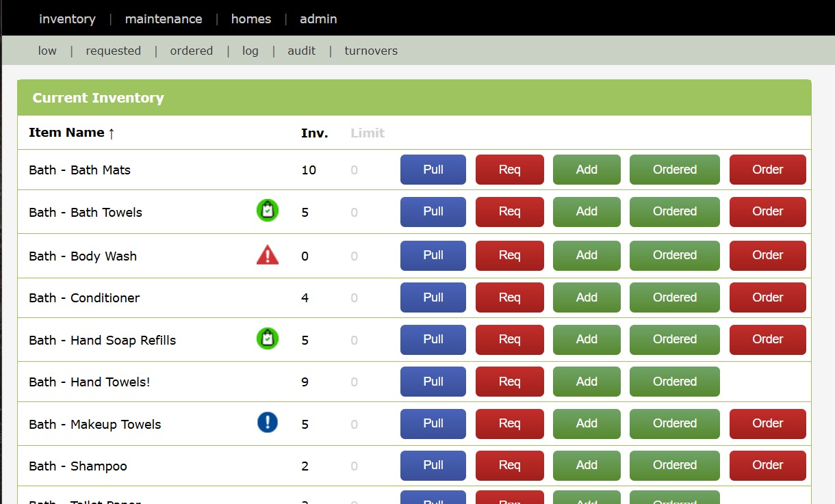Sort by the Inv. column header
The image size is (835, 504).
[314, 133]
